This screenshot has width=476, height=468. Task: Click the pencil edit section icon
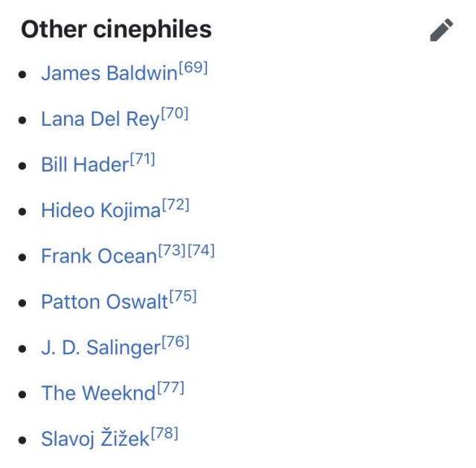point(441,31)
